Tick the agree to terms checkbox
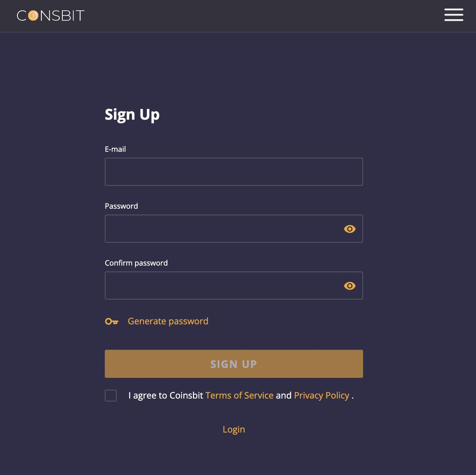 click(x=111, y=396)
